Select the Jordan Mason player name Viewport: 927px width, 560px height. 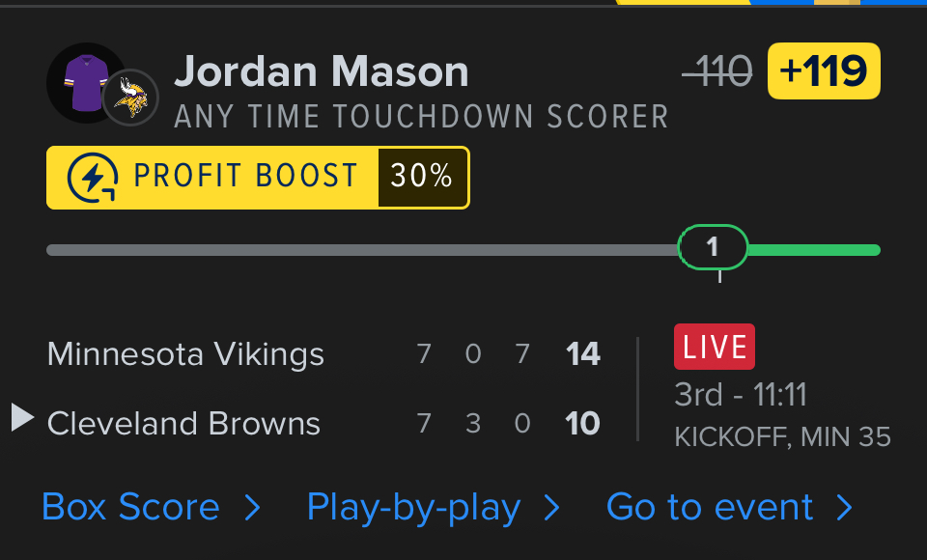point(322,71)
